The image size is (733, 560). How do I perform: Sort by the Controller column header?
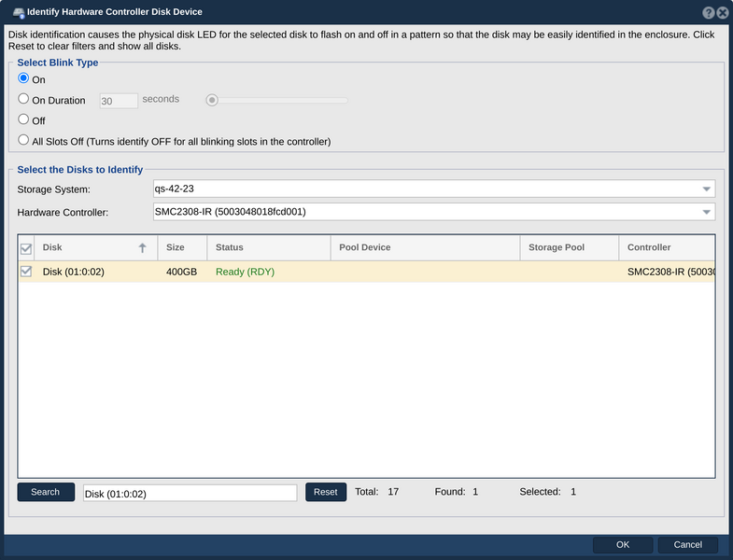coord(667,247)
